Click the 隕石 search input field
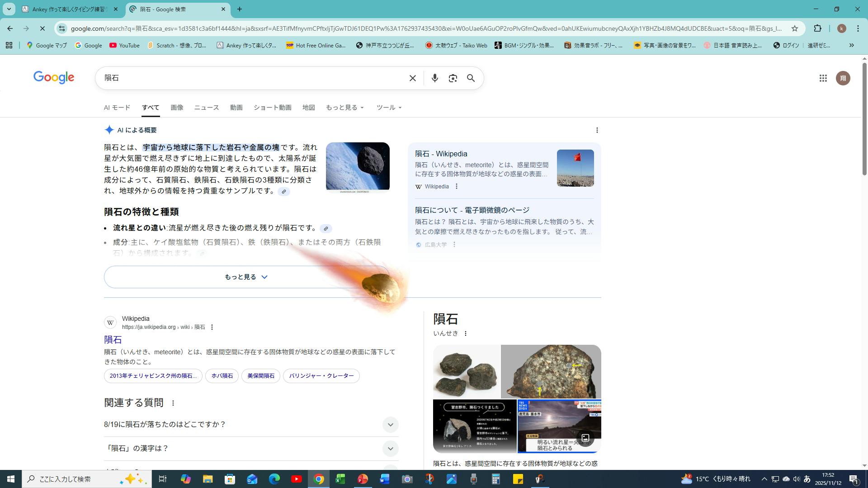This screenshot has height=488, width=868. (253, 78)
